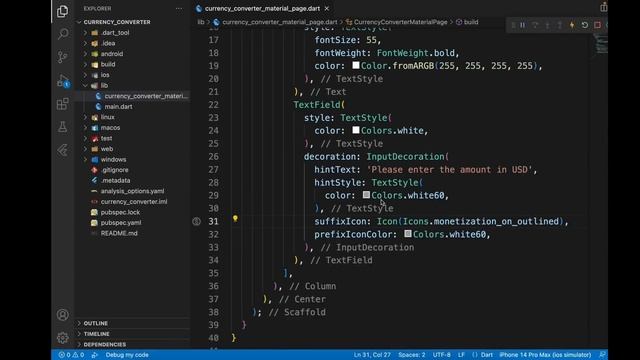Expand the OUTLINE panel
Image resolution: width=640 pixels, height=360 pixels.
point(96,323)
